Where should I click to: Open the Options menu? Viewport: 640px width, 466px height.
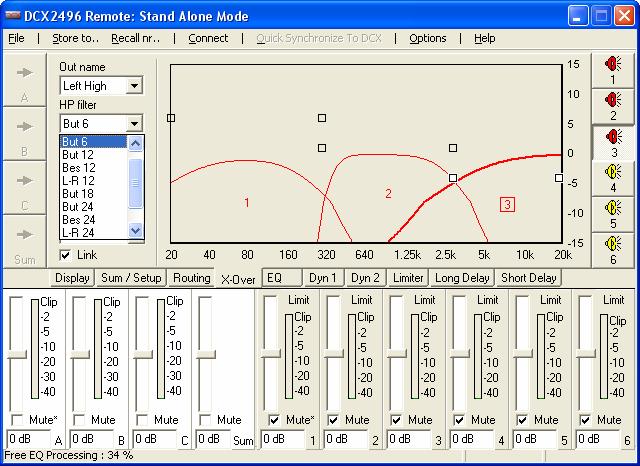click(428, 38)
